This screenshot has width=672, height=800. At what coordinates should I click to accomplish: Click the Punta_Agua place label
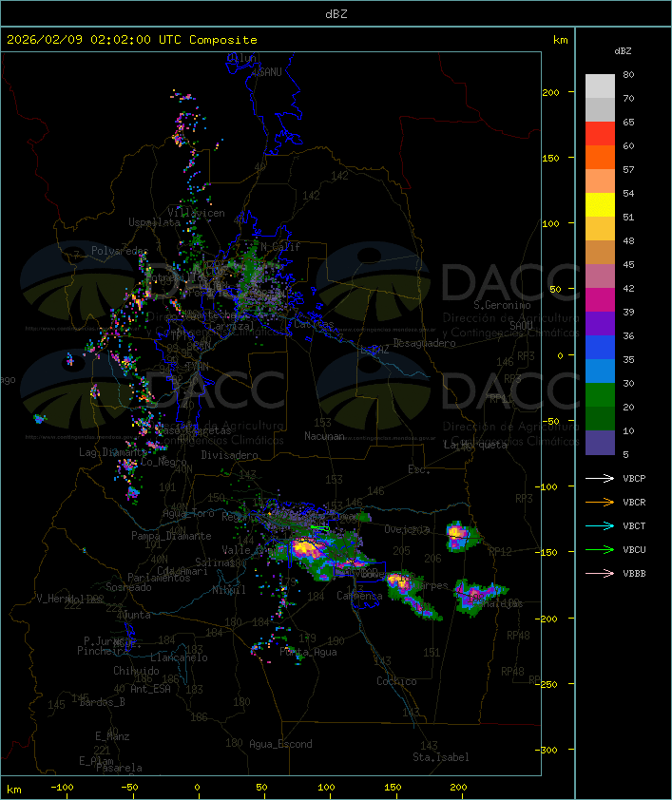pyautogui.click(x=308, y=652)
